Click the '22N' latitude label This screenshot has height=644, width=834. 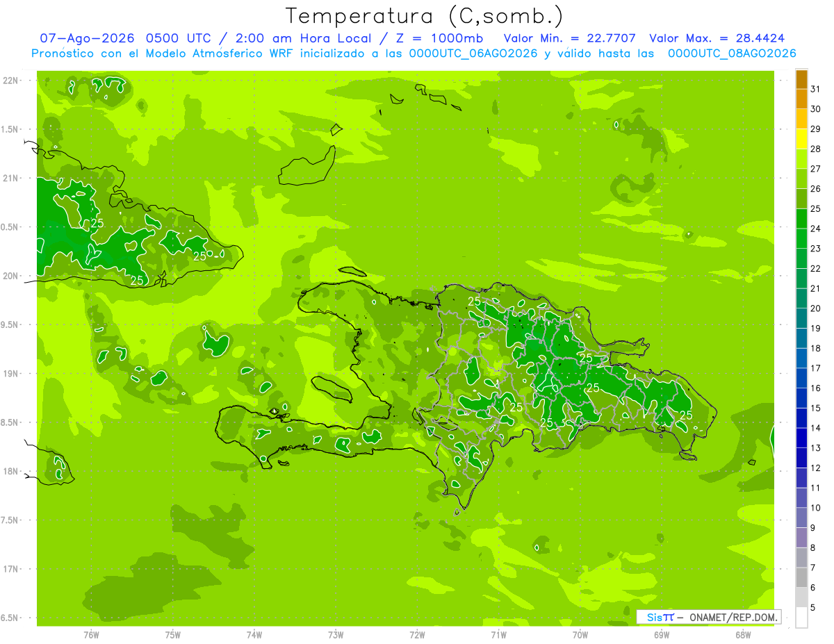10,80
